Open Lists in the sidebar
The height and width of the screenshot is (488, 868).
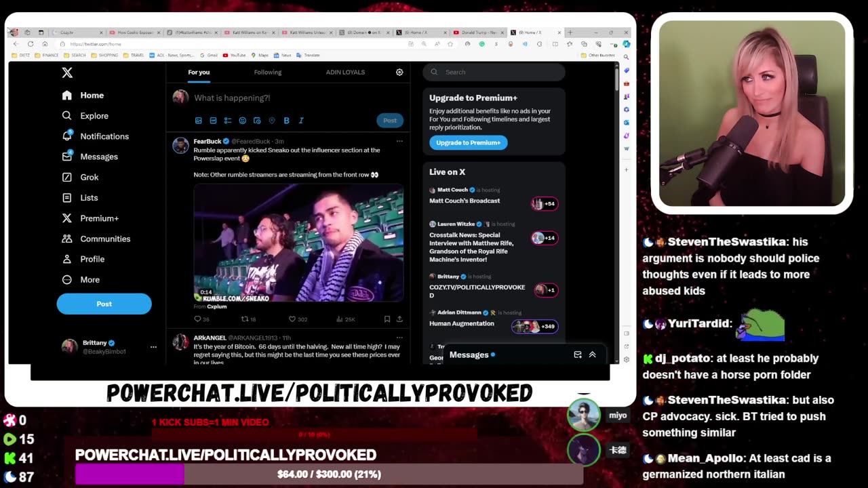[79, 198]
